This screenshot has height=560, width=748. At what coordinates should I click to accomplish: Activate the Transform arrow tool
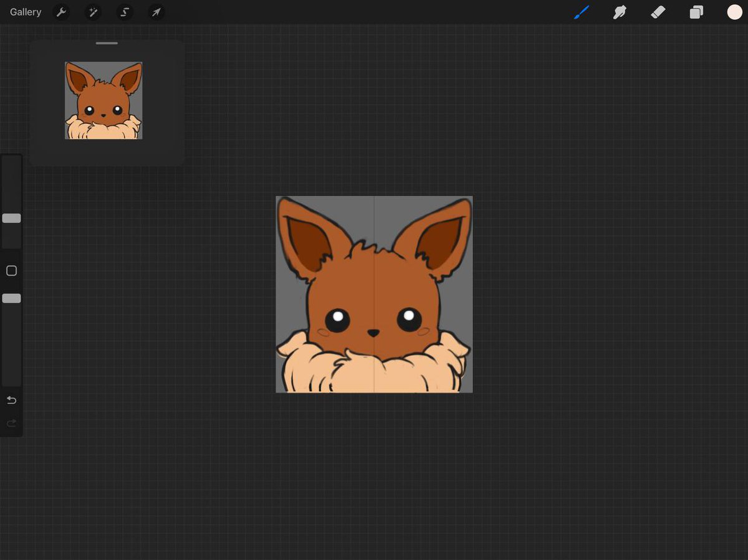click(x=156, y=12)
